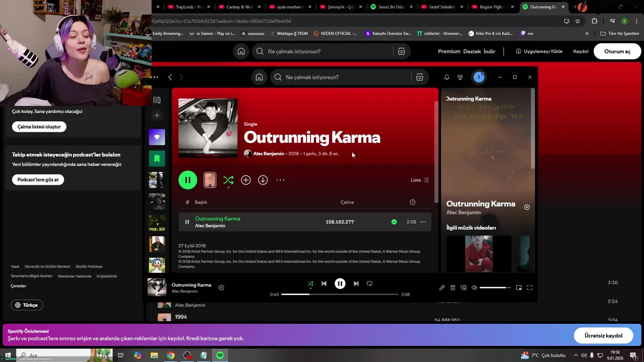
Task: Open the miniplayer from the player bar
Action: pos(519,288)
